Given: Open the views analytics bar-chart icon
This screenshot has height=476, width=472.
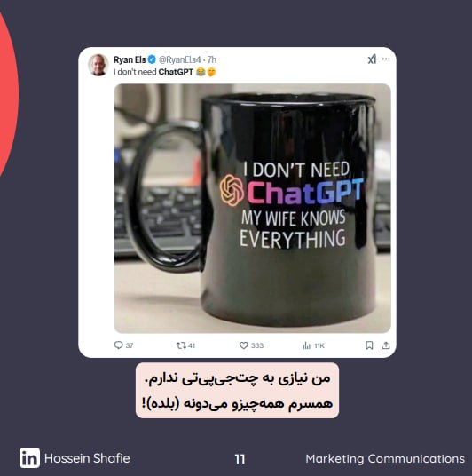Looking at the screenshot, I should click(x=306, y=345).
